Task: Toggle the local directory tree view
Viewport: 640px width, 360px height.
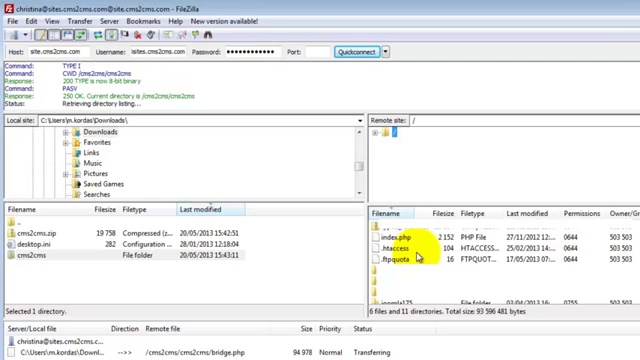Action: pos(54,35)
